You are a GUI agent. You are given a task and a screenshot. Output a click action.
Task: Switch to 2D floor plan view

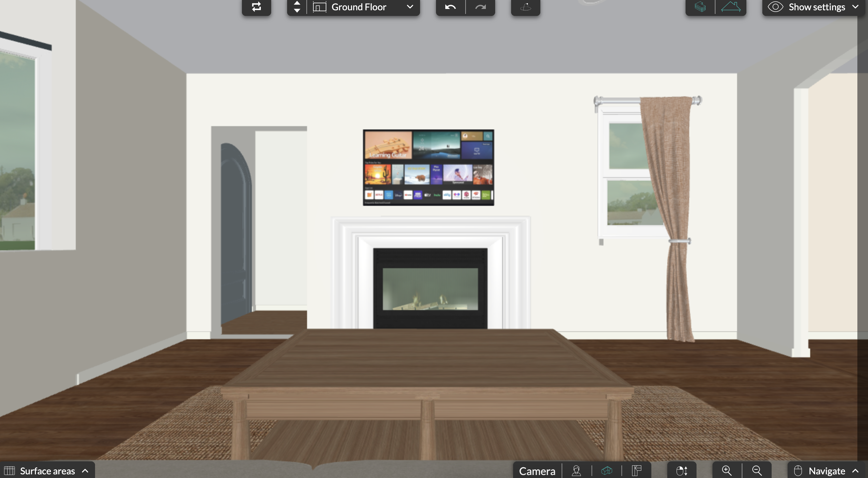coord(636,471)
